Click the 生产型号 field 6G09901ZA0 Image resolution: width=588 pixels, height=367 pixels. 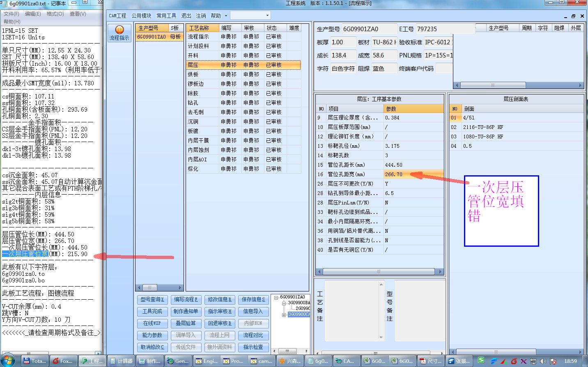click(x=369, y=29)
